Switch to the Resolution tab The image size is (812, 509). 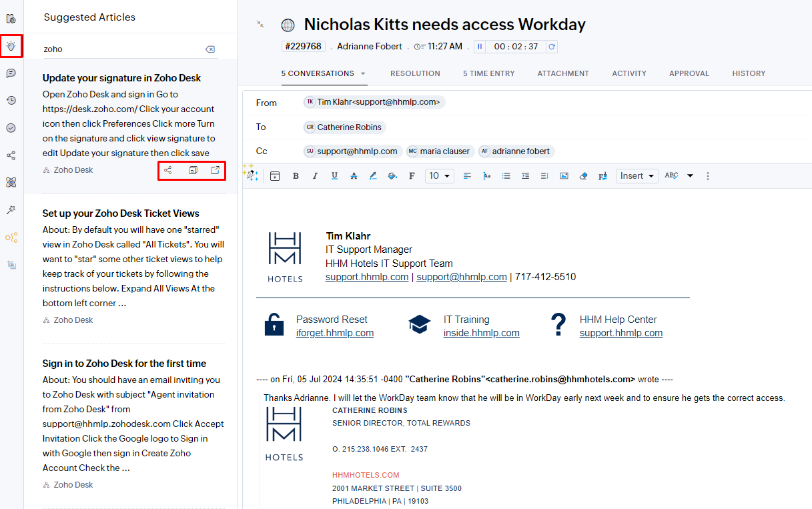pyautogui.click(x=415, y=73)
